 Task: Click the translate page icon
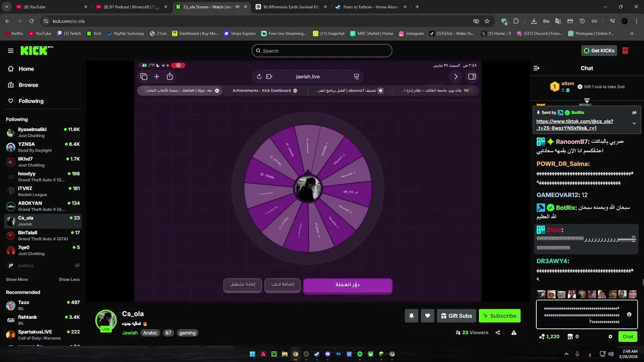(x=558, y=21)
